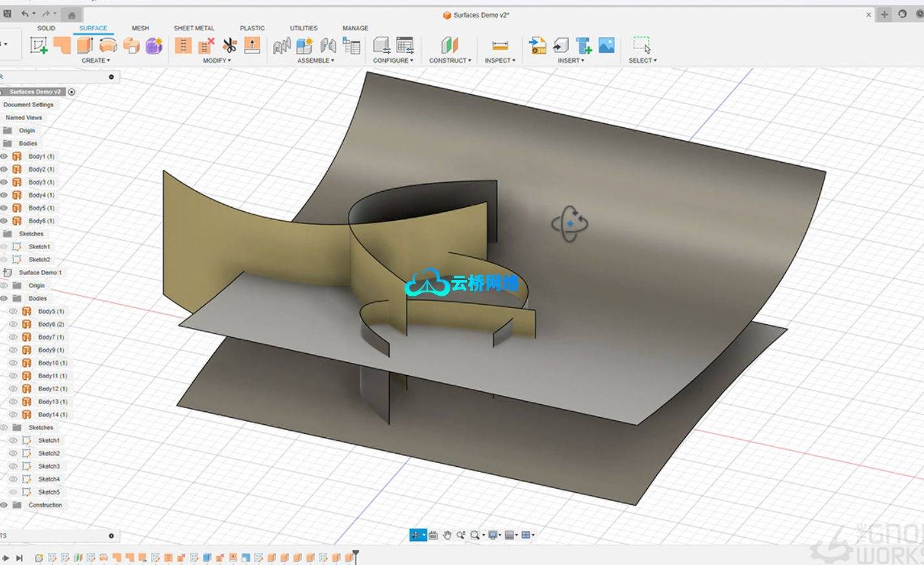Click the Trim scissors icon
Image resolution: width=924 pixels, height=565 pixels.
(x=229, y=45)
